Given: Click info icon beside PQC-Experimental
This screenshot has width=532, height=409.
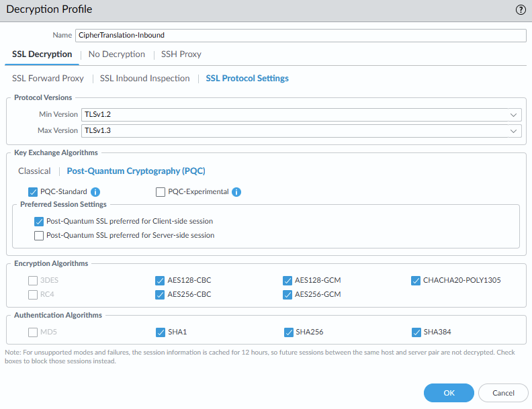Looking at the screenshot, I should pos(236,192).
